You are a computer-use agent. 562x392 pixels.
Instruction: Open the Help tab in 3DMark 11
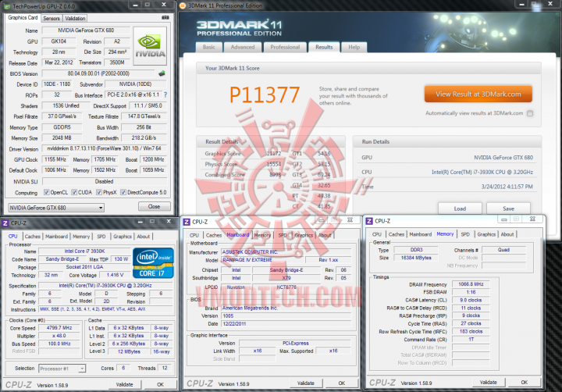tap(354, 47)
